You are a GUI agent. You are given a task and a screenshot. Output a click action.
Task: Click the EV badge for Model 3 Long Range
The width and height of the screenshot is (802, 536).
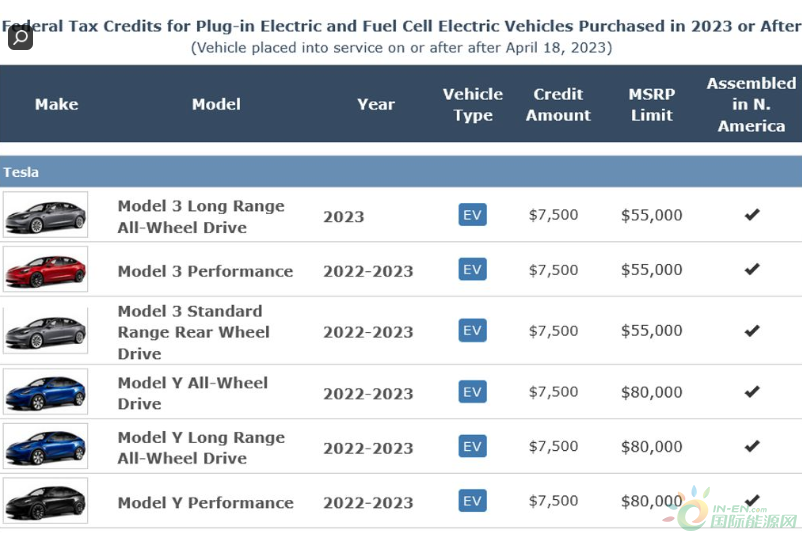pos(472,214)
